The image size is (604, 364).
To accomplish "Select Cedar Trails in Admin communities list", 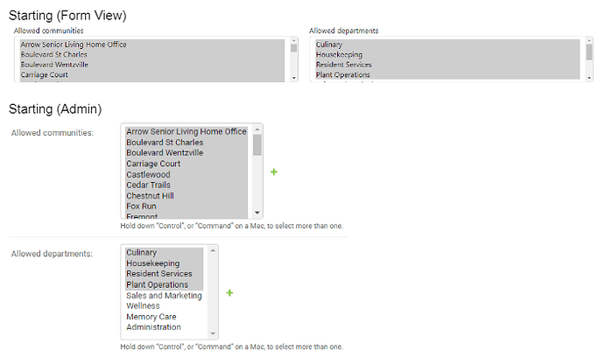I will [x=149, y=185].
